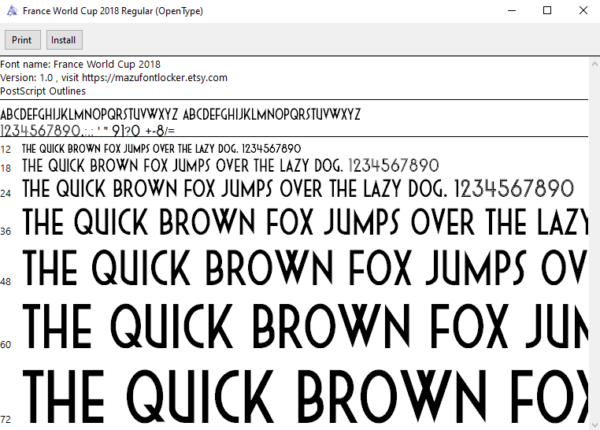Click the Print button
Screen dimensions: 600x430
(23, 40)
